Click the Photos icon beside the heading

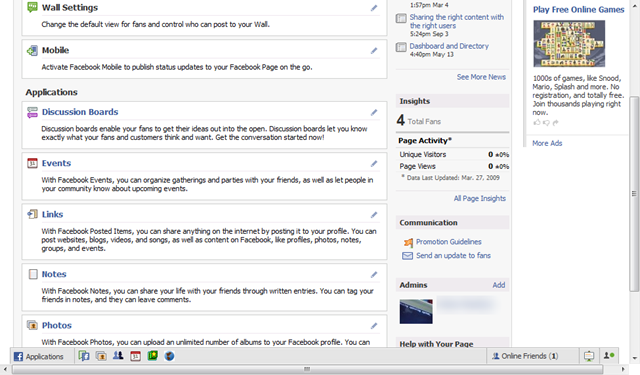tap(32, 325)
